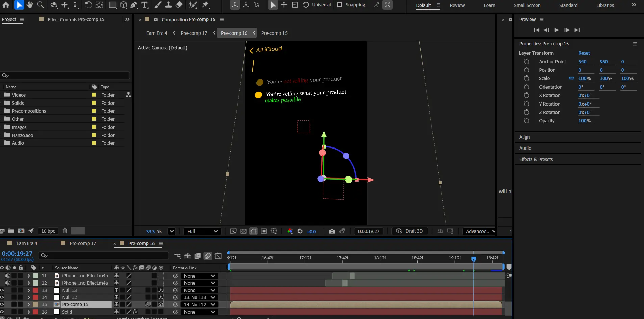The width and height of the screenshot is (644, 319).
Task: Click the Home icon
Action: tap(6, 5)
